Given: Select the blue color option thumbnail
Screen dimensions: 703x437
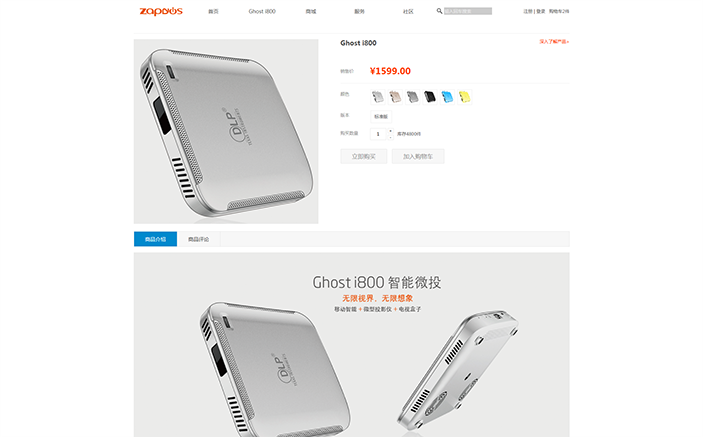Looking at the screenshot, I should point(447,96).
